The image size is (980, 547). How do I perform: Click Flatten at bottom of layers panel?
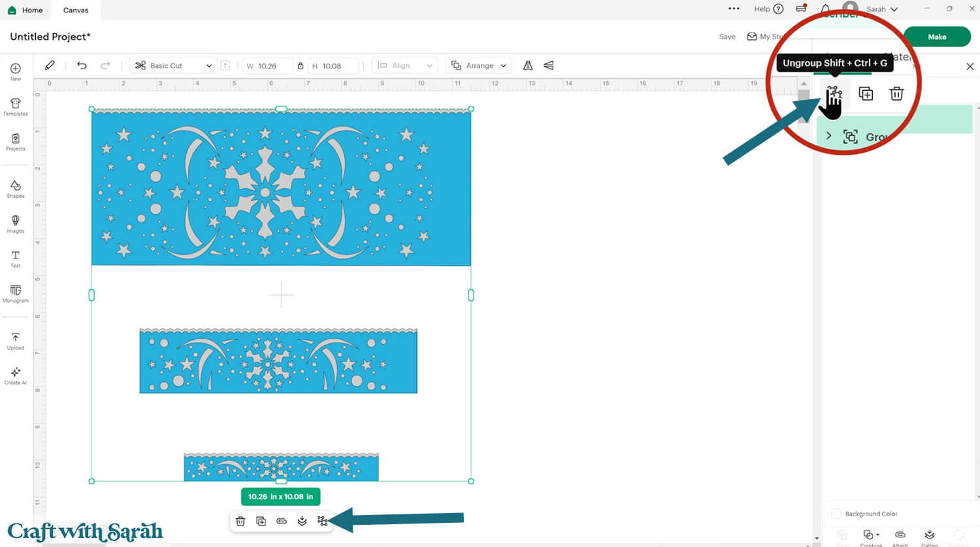point(930,537)
